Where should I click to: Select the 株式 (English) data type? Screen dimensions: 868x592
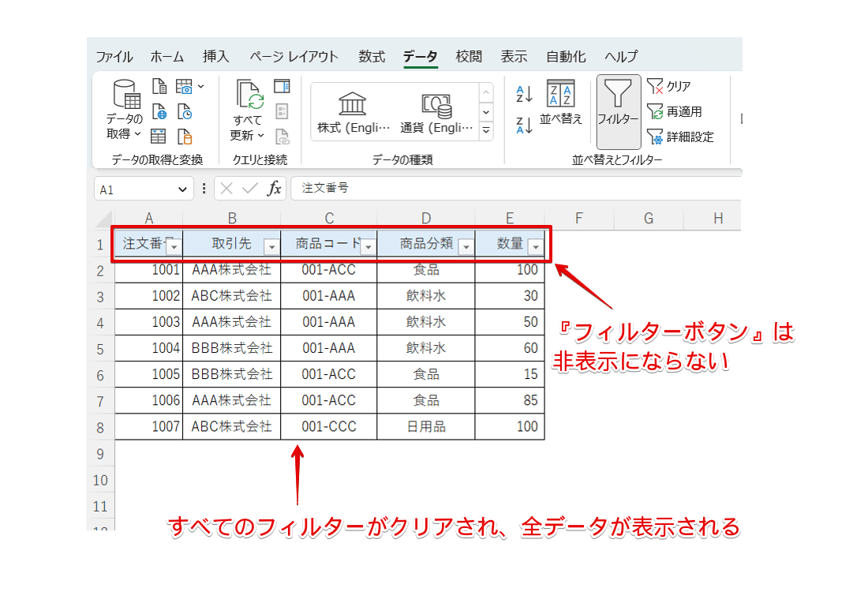tap(354, 112)
